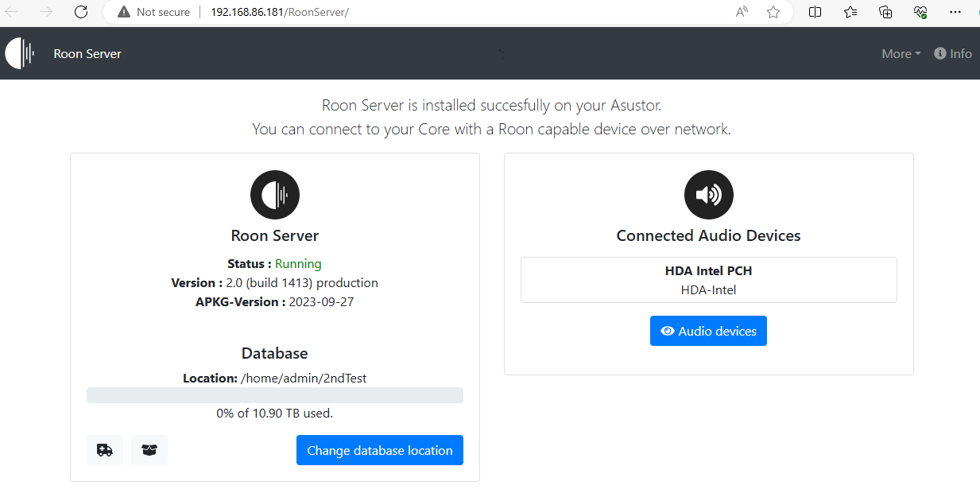Click the HDA-Intel subtitle text
Viewport: 980px width, 501px height.
709,290
